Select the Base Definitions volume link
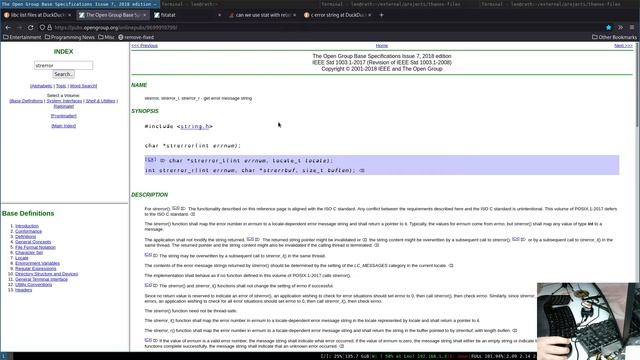This screenshot has width=640, height=360. (26, 101)
